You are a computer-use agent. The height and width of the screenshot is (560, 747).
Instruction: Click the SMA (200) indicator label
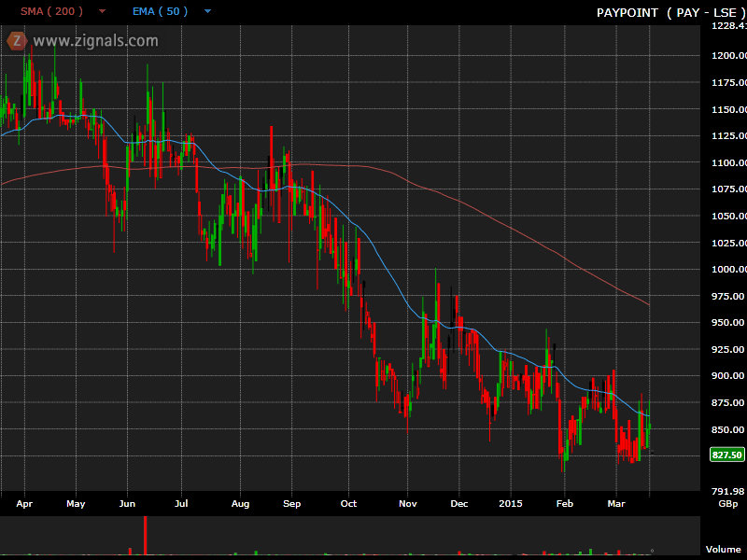51,11
